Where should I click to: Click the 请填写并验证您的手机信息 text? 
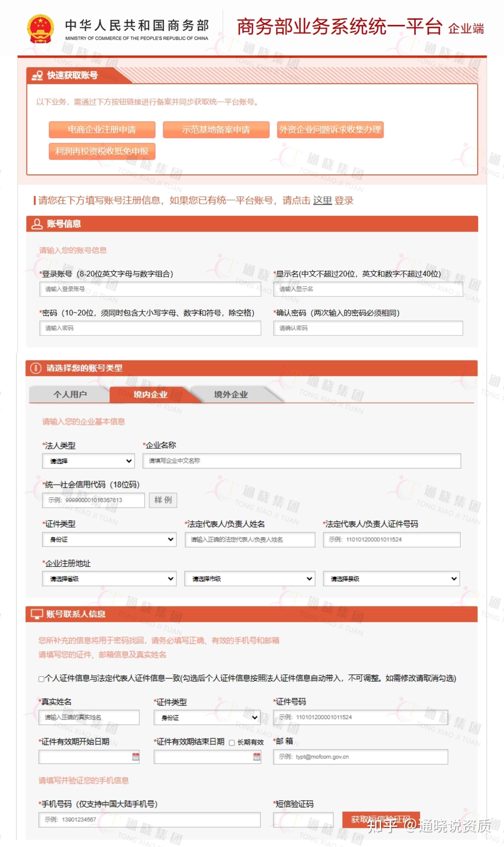[84, 780]
